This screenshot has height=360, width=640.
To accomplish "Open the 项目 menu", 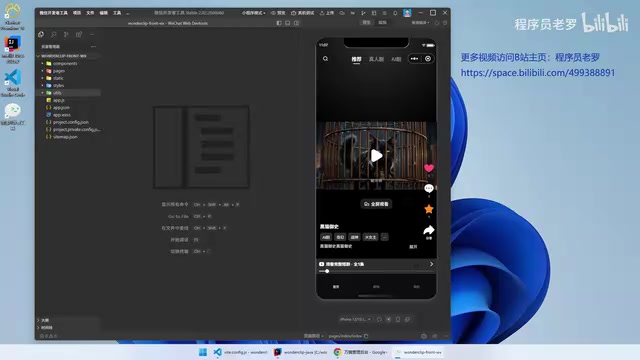I will 77,13.
